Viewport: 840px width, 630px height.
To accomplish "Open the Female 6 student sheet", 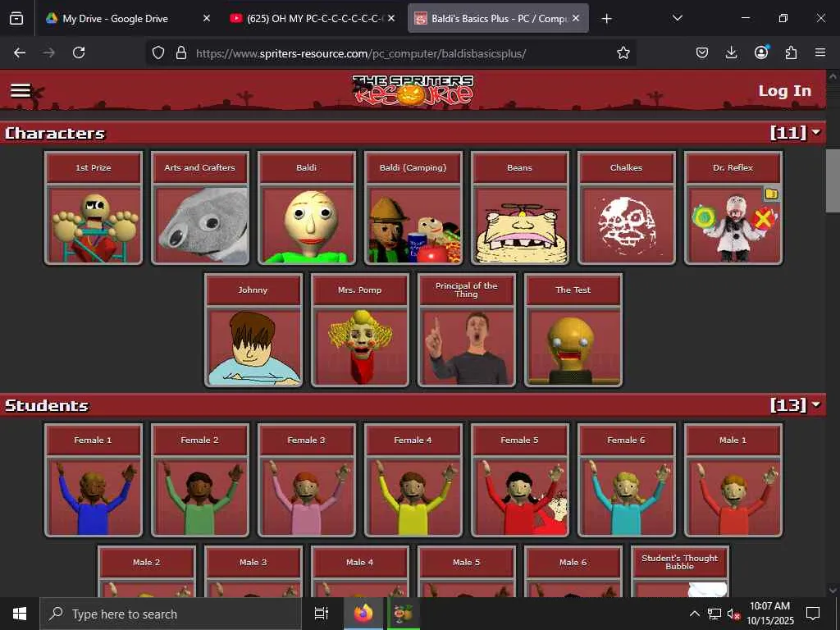I will (626, 480).
